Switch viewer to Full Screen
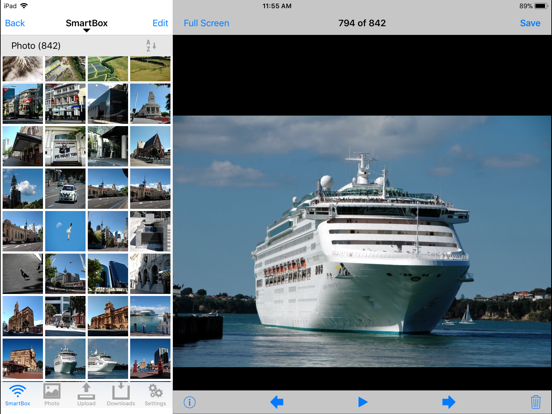Viewport: 552px width, 414px height. pos(206,23)
